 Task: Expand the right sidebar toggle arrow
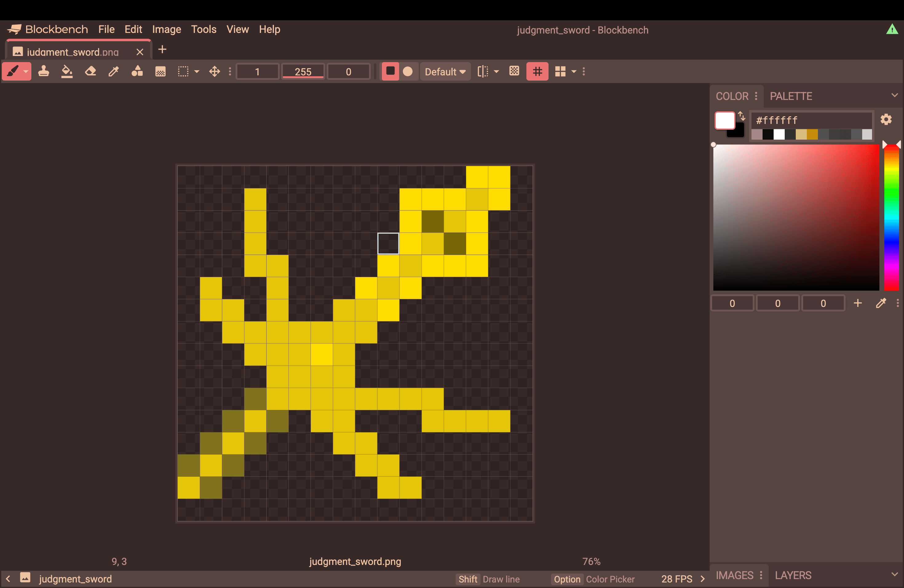702,579
